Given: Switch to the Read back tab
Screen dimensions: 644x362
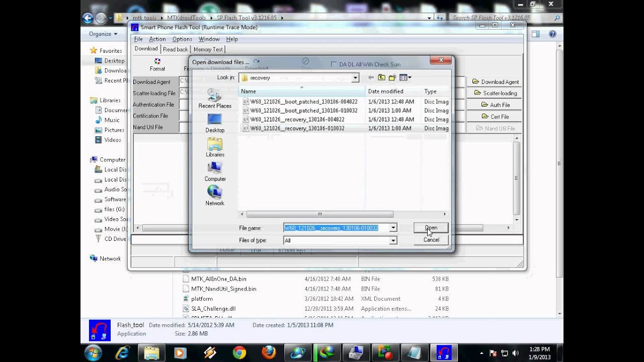Looking at the screenshot, I should [176, 49].
